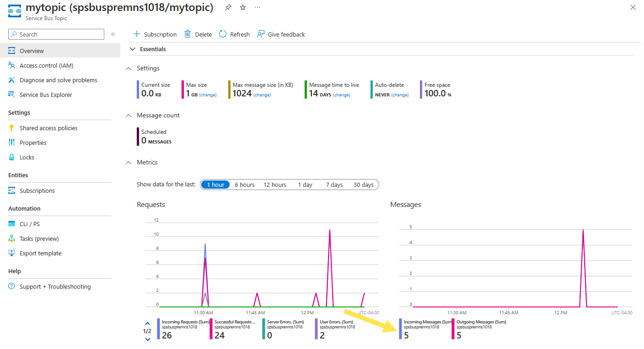Click the Give feedback icon
644x349 pixels.
click(x=261, y=34)
